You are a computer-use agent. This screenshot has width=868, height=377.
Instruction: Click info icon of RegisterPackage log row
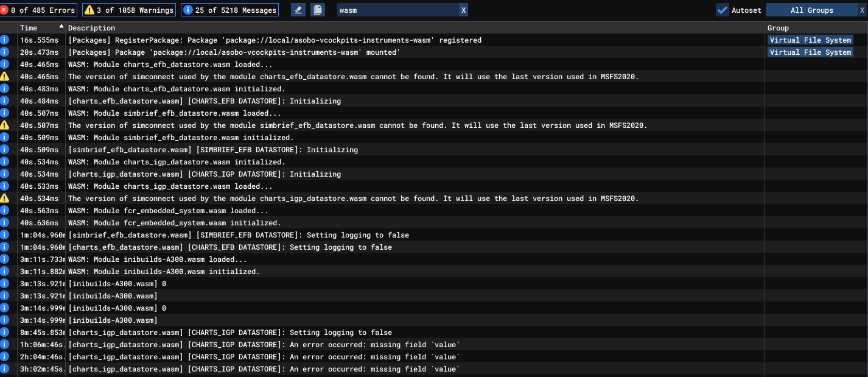5,40
